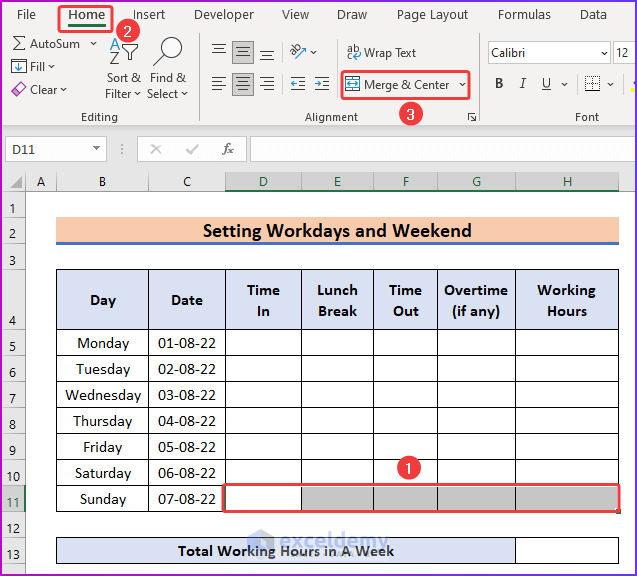
Task: Select row 11 header
Action: pyautogui.click(x=13, y=499)
